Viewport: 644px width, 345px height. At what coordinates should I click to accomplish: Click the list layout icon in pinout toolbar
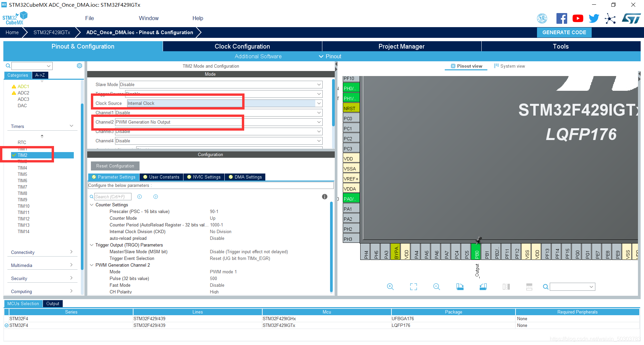(x=529, y=287)
